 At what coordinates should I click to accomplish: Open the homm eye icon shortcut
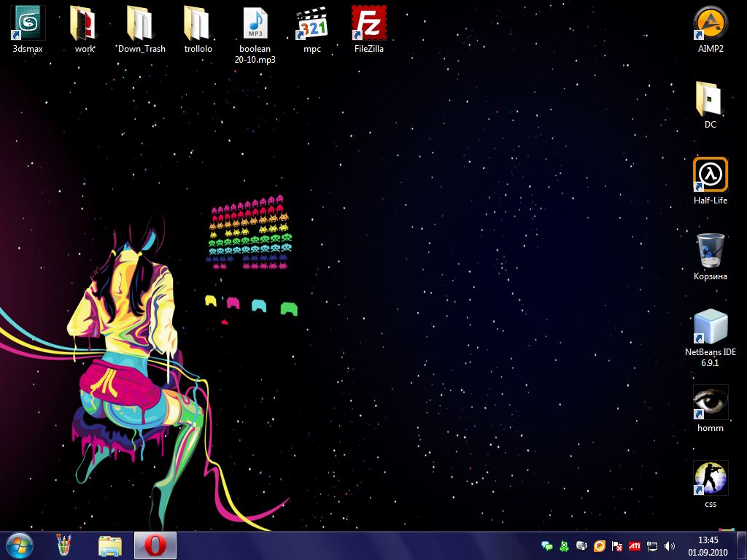pyautogui.click(x=710, y=402)
